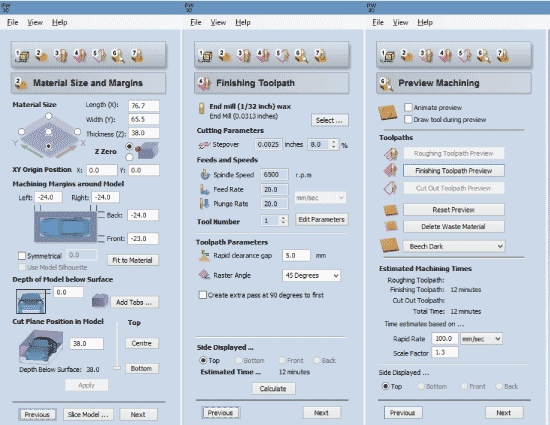Enable Draw tool during preview

(408, 119)
